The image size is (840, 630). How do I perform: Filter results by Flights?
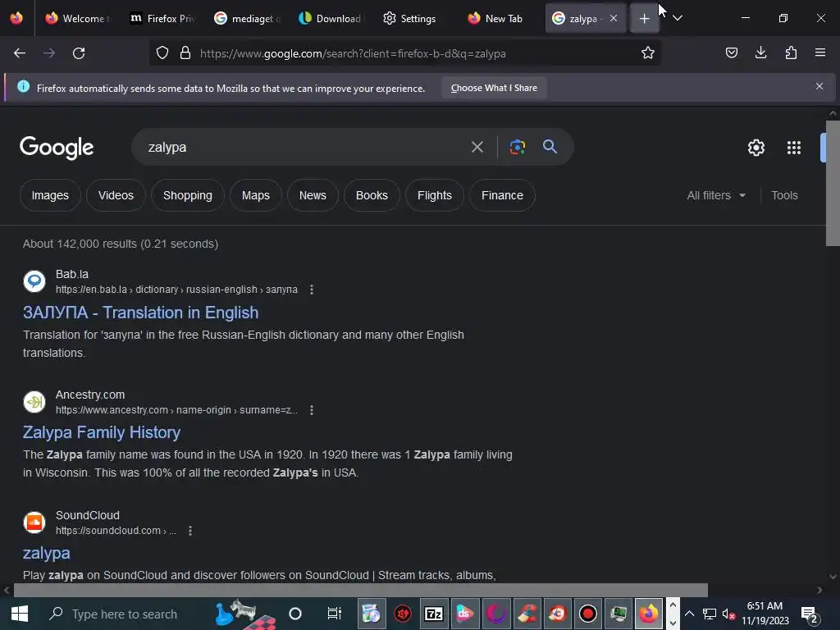[435, 195]
